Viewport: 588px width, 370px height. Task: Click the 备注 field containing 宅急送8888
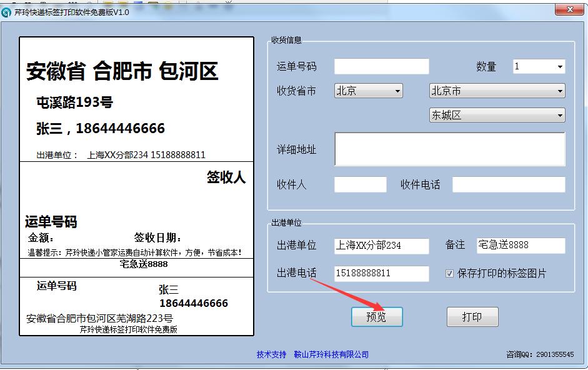click(x=521, y=246)
